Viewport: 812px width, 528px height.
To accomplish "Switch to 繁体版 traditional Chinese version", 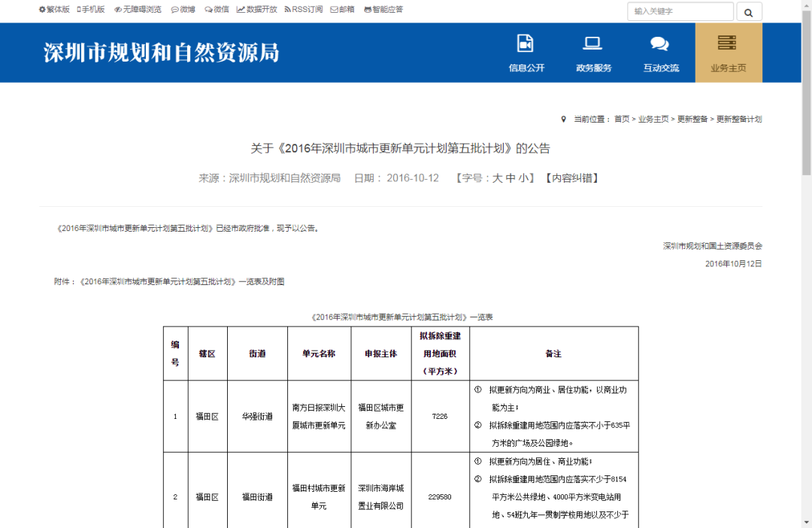I will tap(54, 10).
